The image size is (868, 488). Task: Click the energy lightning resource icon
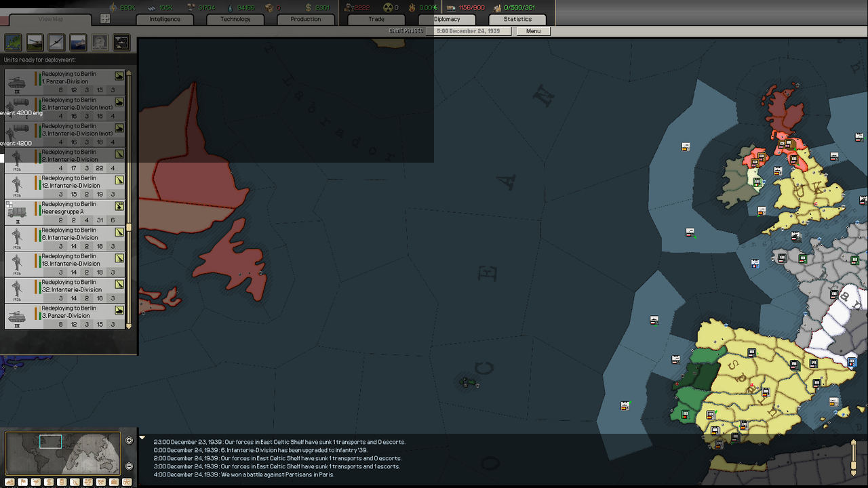click(113, 7)
